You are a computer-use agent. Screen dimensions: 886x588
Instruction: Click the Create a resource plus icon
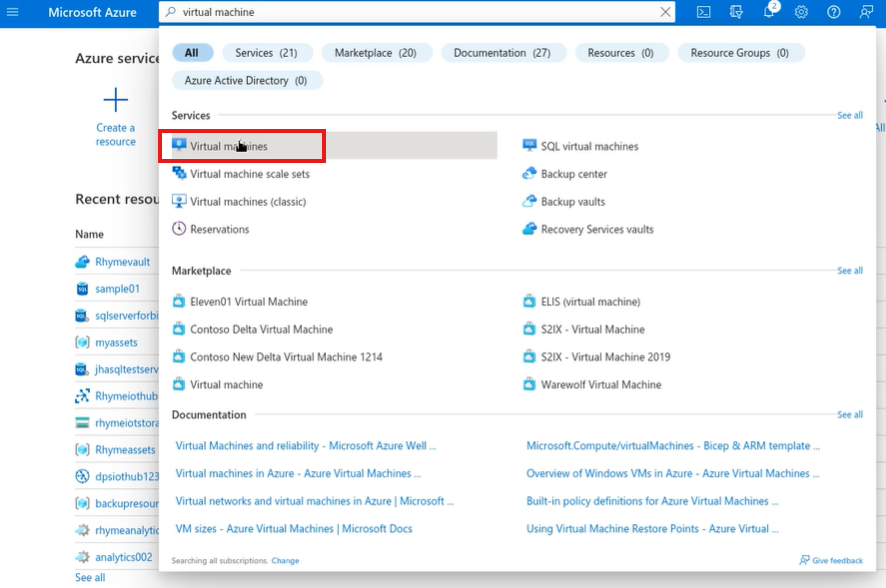115,100
